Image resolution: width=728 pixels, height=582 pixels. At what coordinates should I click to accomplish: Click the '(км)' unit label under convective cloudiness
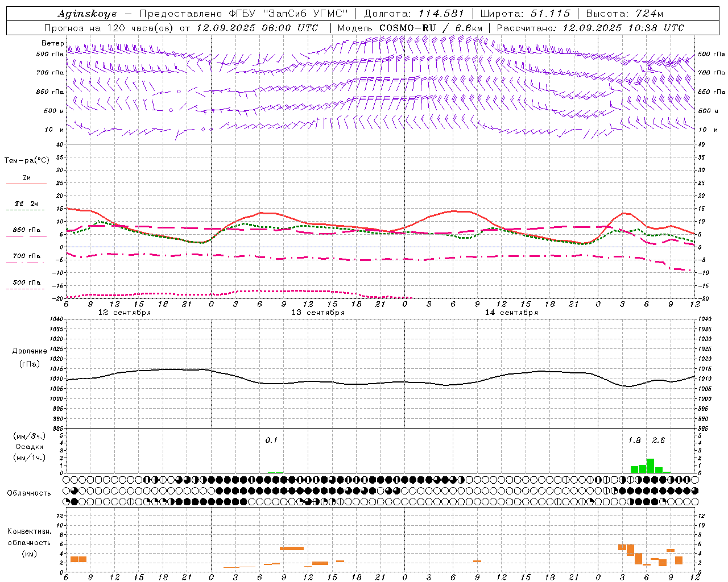[29, 554]
